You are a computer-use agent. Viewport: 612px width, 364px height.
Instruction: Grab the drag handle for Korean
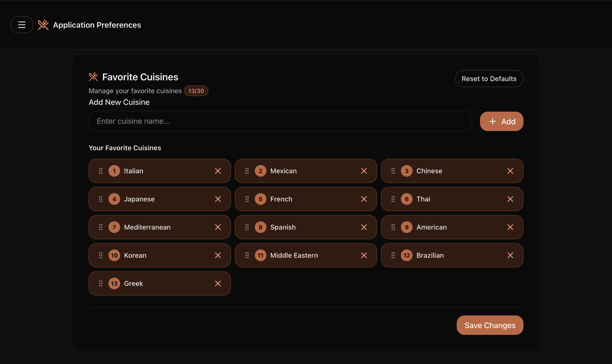tap(100, 255)
